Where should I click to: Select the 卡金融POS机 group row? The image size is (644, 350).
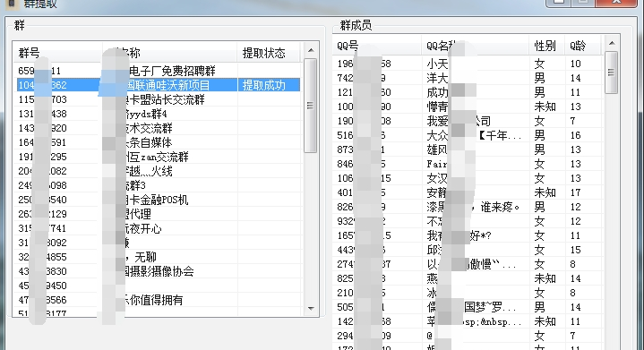pyautogui.click(x=159, y=200)
